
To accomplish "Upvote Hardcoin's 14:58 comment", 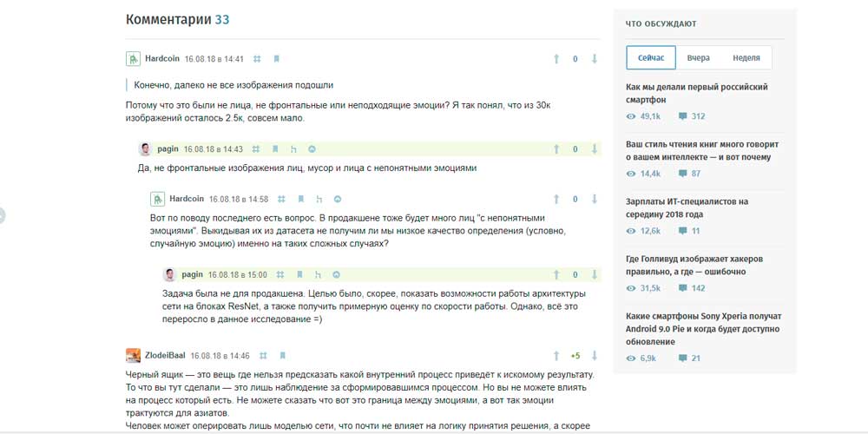I will [556, 199].
